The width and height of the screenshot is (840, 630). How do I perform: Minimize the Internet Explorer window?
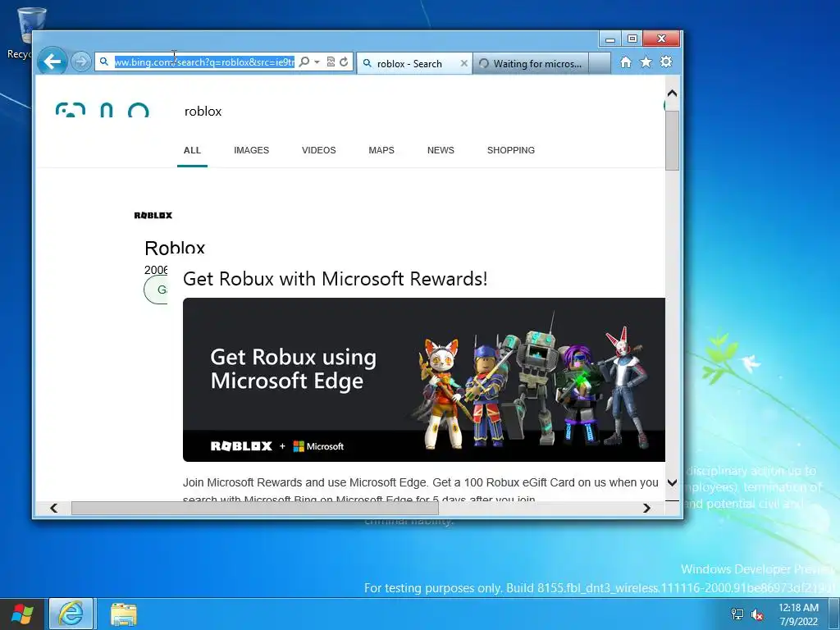coord(609,39)
